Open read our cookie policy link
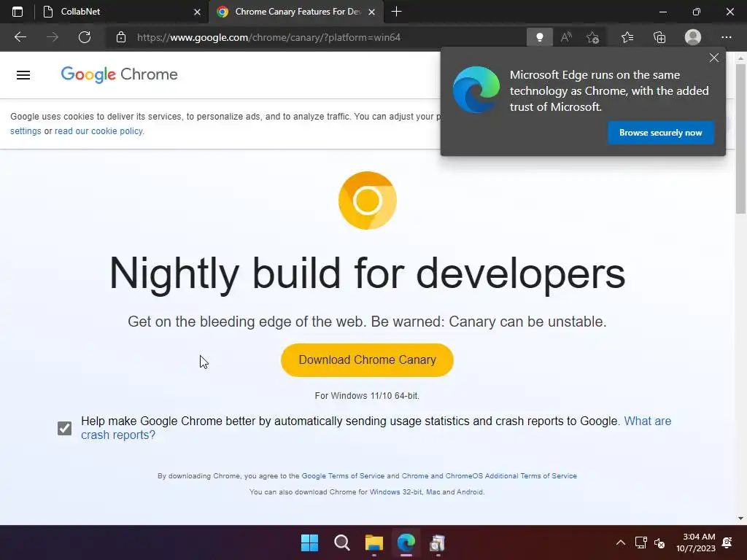This screenshot has height=560, width=747. (98, 131)
